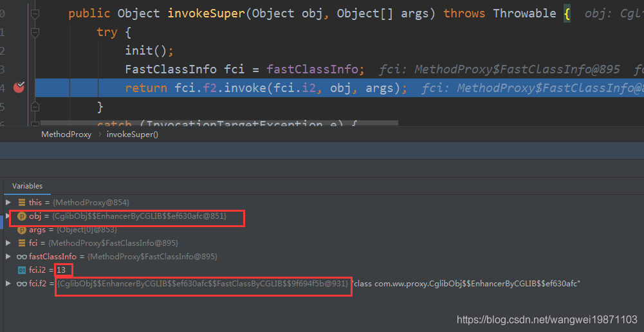Open the Variables tab
This screenshot has height=332, width=644.
[27, 186]
